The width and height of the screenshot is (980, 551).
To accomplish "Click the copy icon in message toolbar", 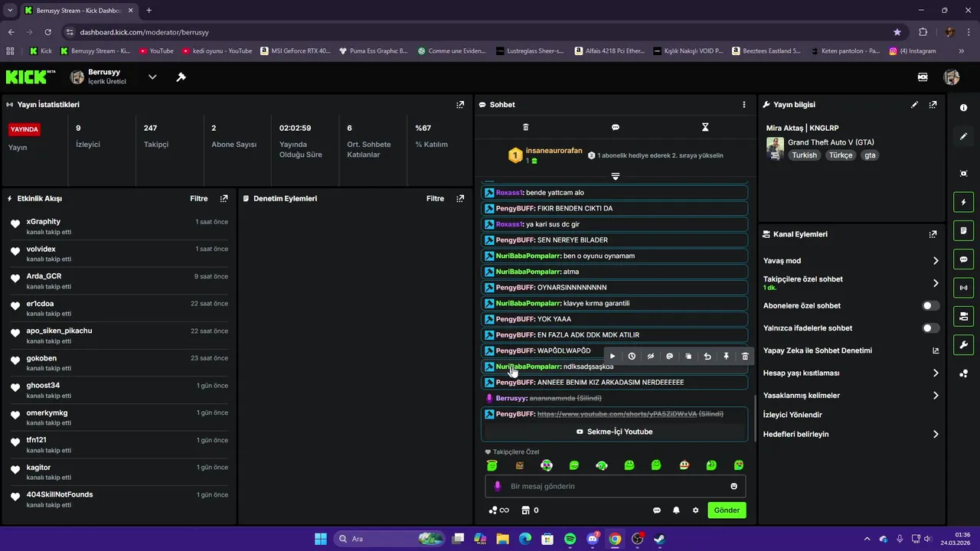I will [x=688, y=356].
